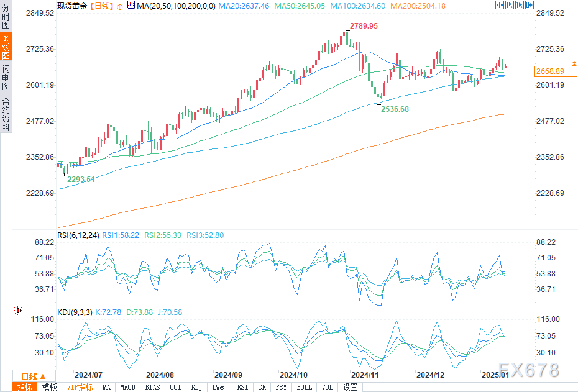Click the last of four top-right chart icons
This screenshot has width=578, height=392.
[x=530, y=5]
